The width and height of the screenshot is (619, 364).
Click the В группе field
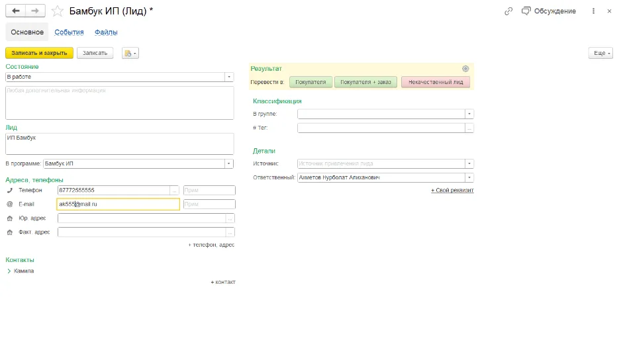click(381, 114)
